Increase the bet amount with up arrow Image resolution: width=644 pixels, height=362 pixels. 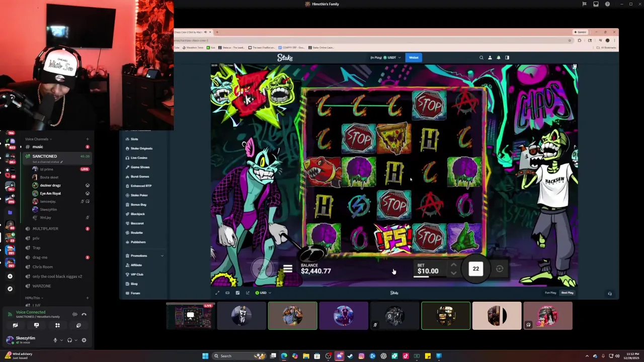tap(453, 265)
